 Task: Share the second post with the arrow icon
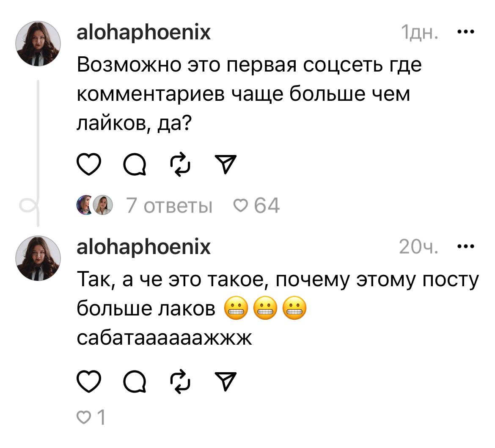coord(225,381)
